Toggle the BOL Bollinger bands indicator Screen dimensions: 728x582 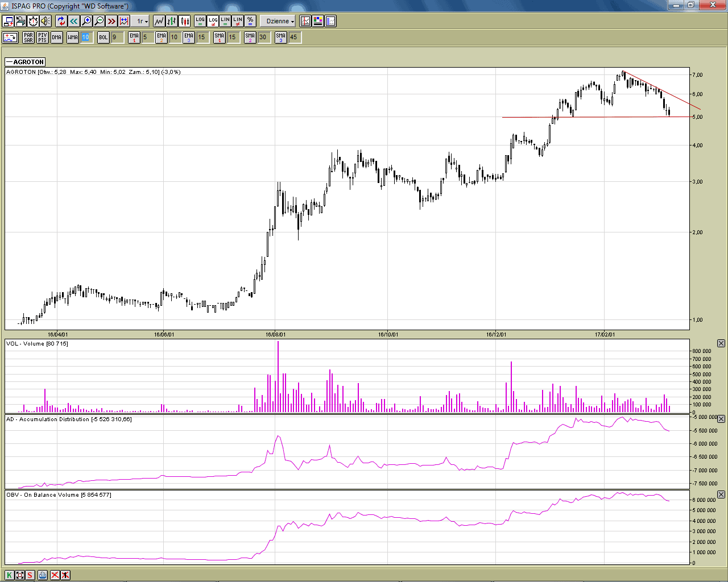click(x=103, y=38)
